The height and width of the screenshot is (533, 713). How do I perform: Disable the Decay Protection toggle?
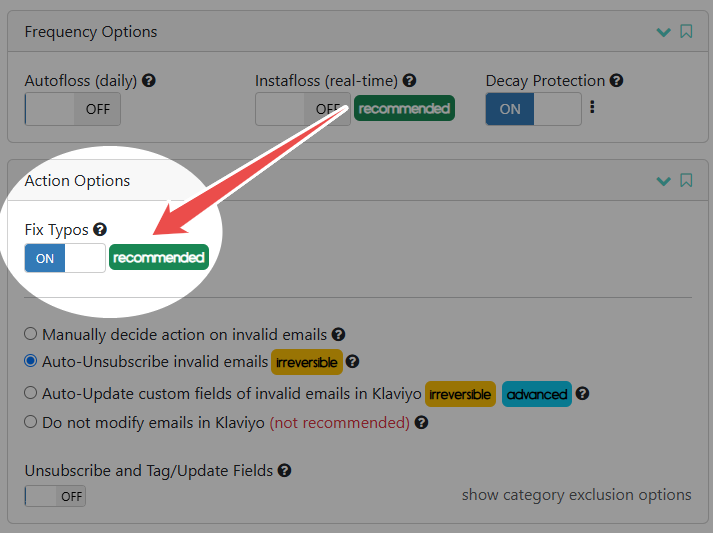pyautogui.click(x=533, y=109)
